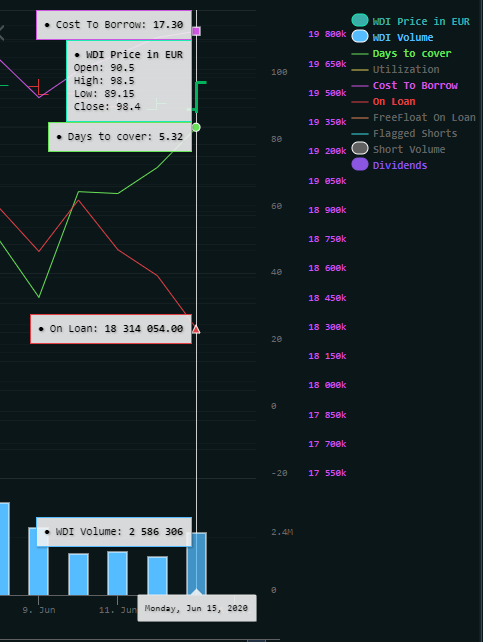Viewport: 483px width, 642px height.
Task: Click the Monday, Jun 15, 2020 date label
Action: (196, 608)
